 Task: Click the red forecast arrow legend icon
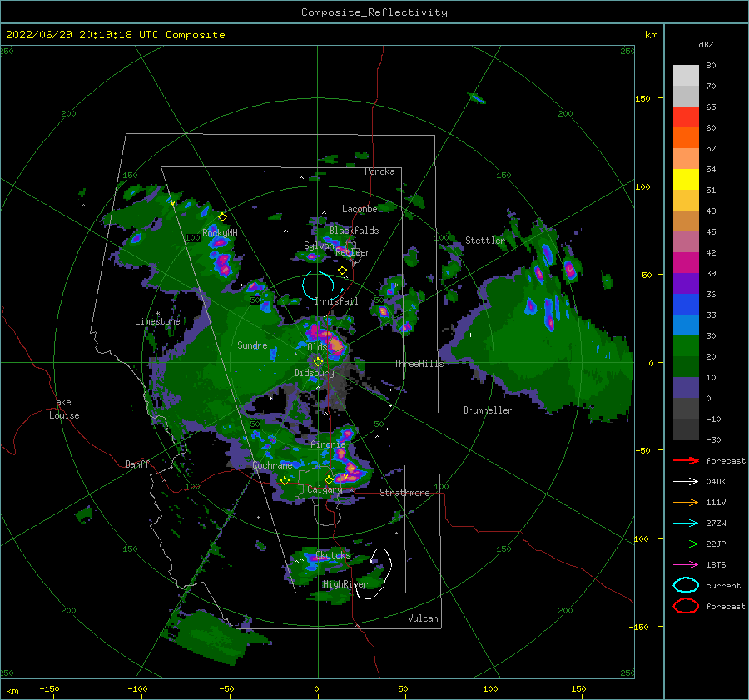686,460
